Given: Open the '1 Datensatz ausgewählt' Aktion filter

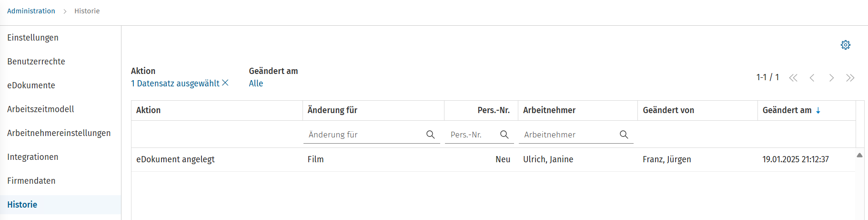Looking at the screenshot, I should pyautogui.click(x=175, y=84).
